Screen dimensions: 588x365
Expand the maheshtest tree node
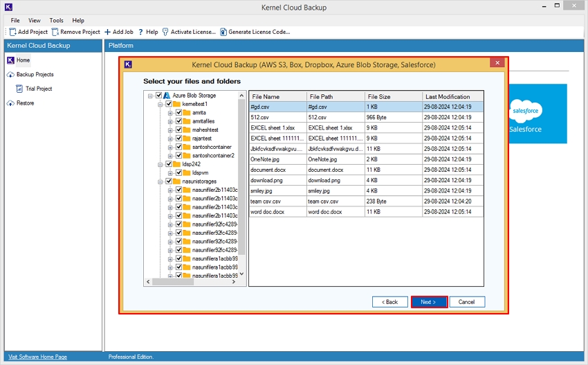coord(170,130)
